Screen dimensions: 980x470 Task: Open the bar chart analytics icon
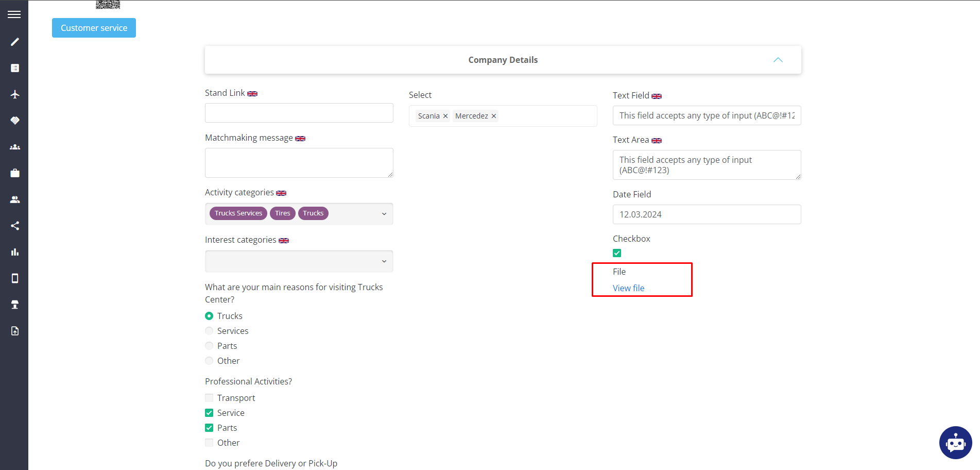14,251
